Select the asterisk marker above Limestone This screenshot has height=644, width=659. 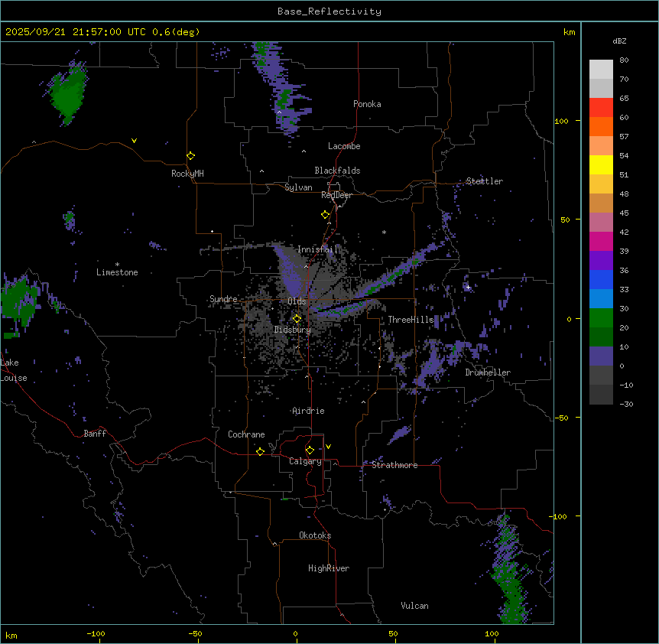(117, 264)
